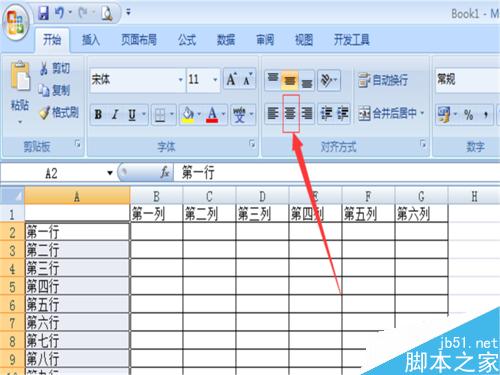Apply accounting number format
500x375 pixels.
click(444, 115)
